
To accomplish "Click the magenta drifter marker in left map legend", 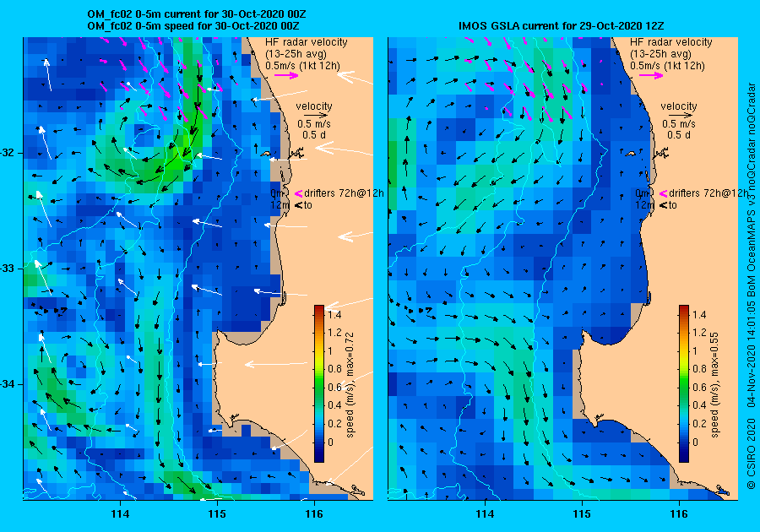I will coord(298,193).
